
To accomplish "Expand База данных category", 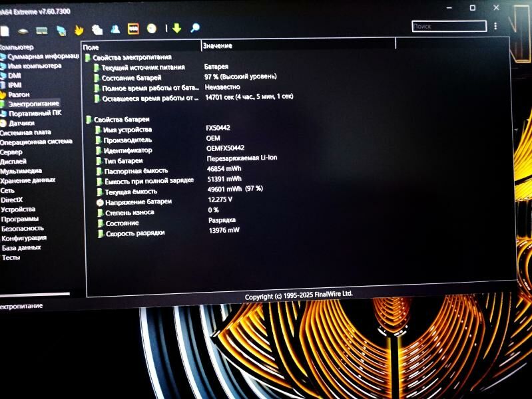I will pos(21,248).
